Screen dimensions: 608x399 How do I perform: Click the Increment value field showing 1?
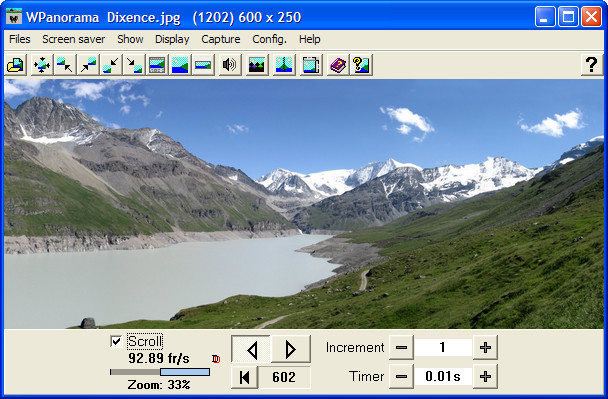click(x=443, y=347)
